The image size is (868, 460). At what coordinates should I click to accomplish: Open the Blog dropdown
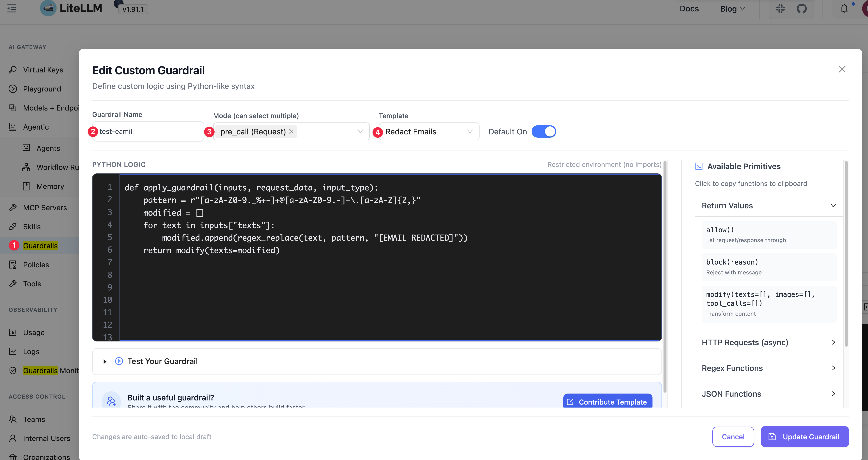(733, 9)
